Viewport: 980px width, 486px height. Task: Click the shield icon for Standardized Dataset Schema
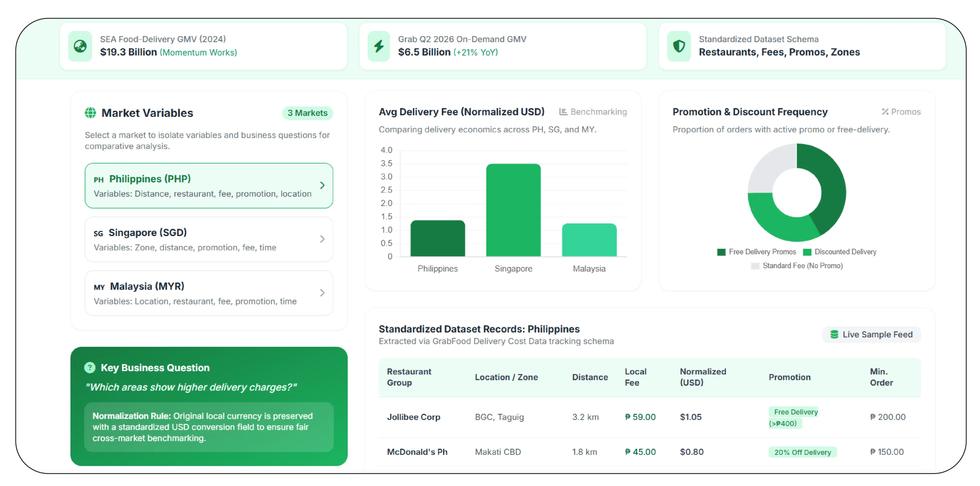tap(679, 46)
